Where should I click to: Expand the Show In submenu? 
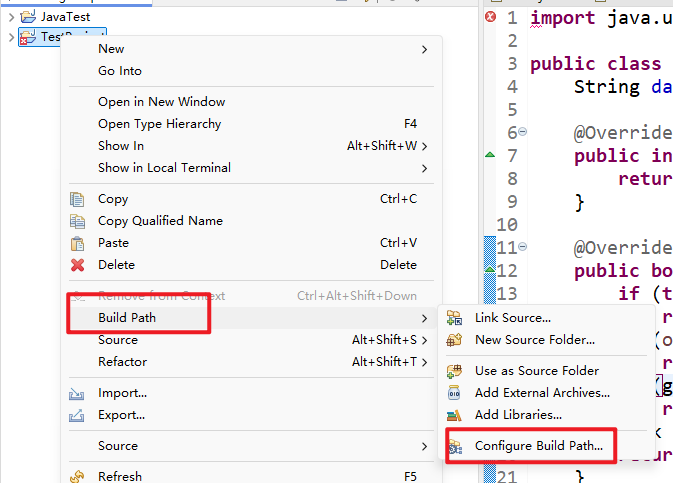(x=424, y=146)
